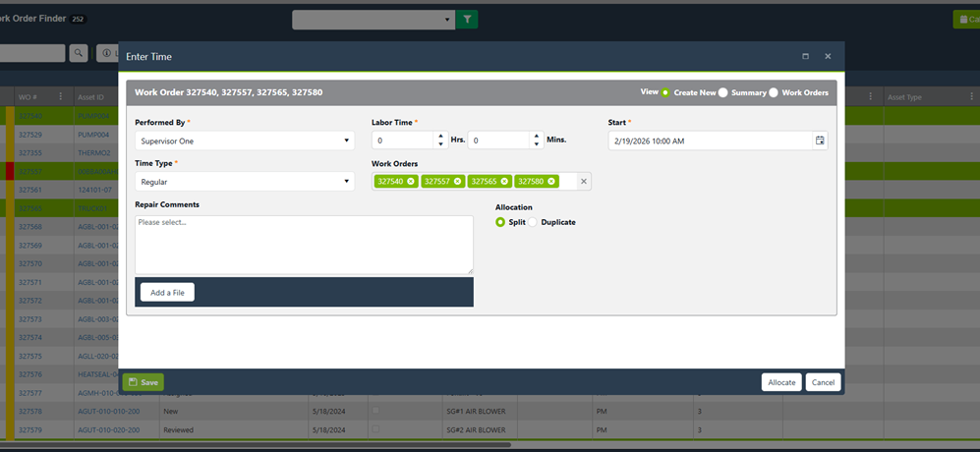Open the Start date calendar picker

(x=820, y=141)
